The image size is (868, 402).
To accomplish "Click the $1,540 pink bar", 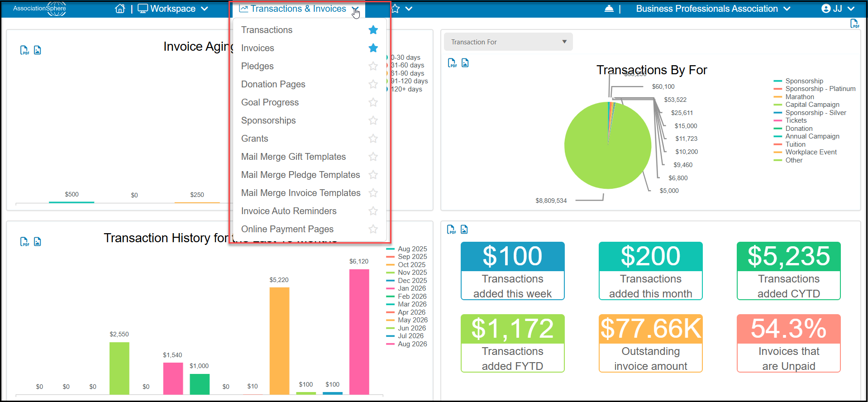I will pyautogui.click(x=173, y=378).
